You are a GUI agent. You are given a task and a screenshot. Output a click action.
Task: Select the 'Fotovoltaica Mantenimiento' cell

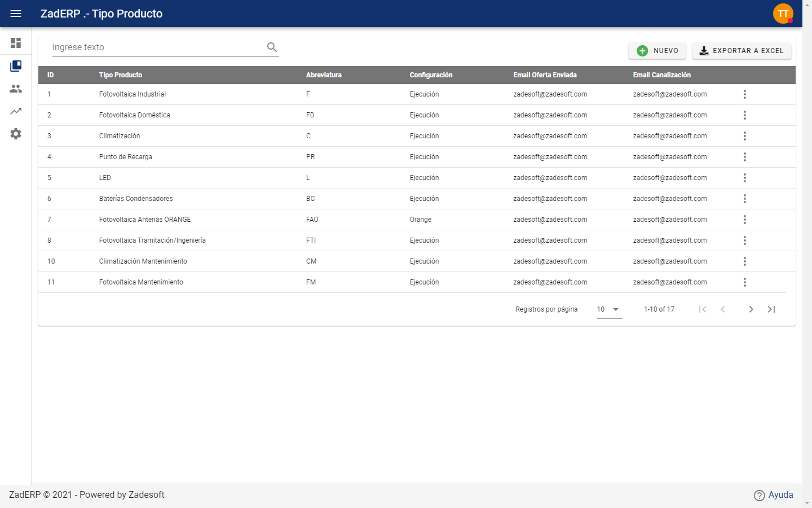click(x=141, y=282)
